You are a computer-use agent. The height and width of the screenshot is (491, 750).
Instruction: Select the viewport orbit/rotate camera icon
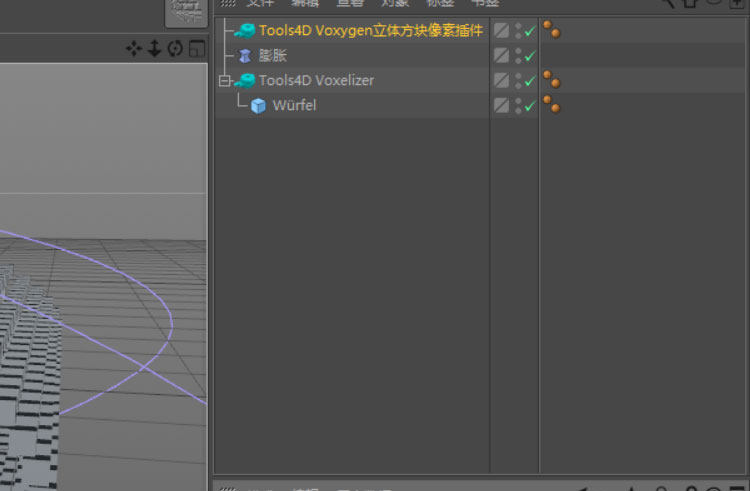[x=175, y=48]
